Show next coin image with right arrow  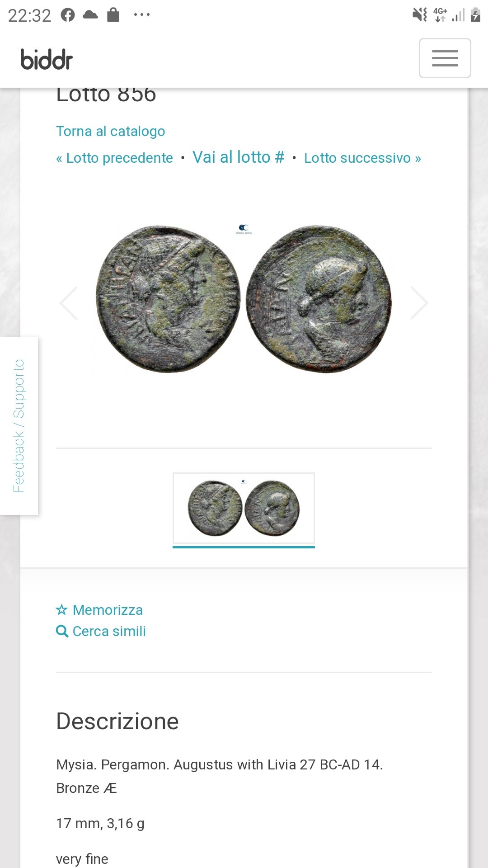click(419, 303)
